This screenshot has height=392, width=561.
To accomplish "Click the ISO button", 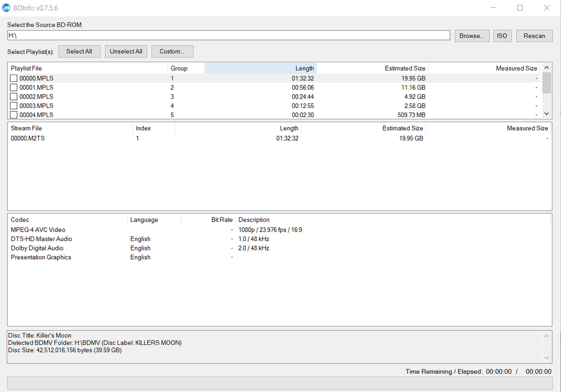I will click(x=502, y=36).
